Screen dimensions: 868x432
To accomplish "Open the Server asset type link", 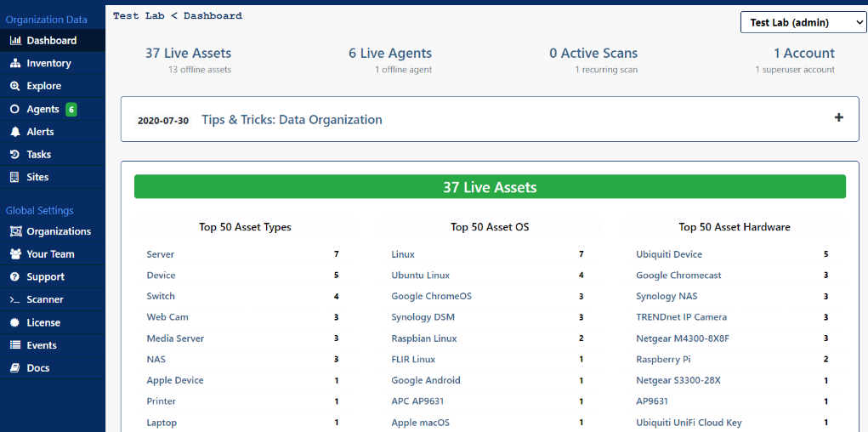I will pos(161,254).
